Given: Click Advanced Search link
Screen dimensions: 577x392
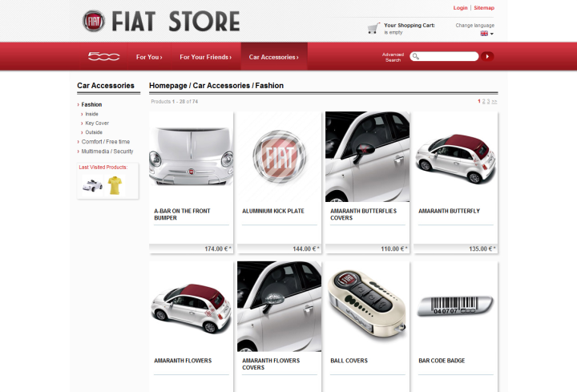Looking at the screenshot, I should coord(393,57).
